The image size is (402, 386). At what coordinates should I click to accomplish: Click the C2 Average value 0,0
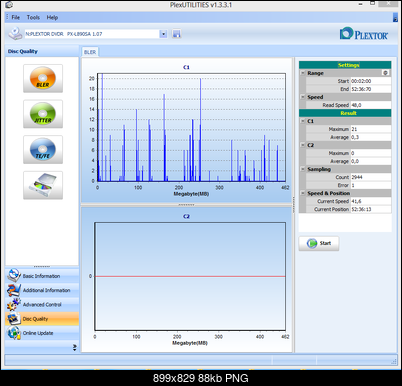tap(371, 161)
